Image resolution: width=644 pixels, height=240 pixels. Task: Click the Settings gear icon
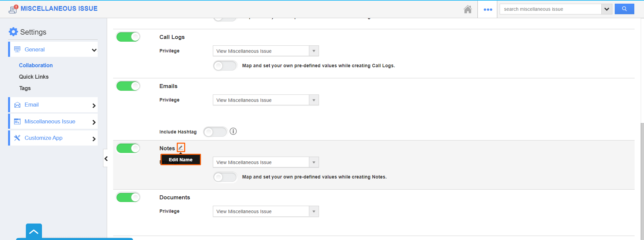(13, 32)
